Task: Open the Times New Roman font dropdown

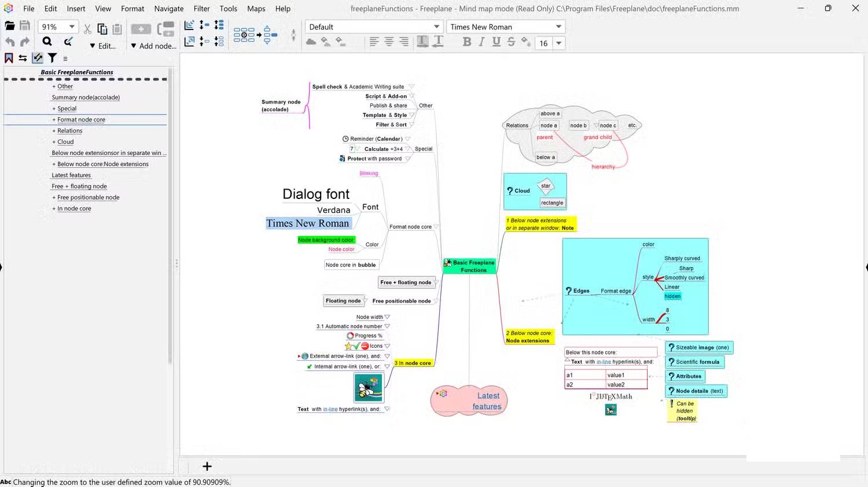Action: (558, 27)
